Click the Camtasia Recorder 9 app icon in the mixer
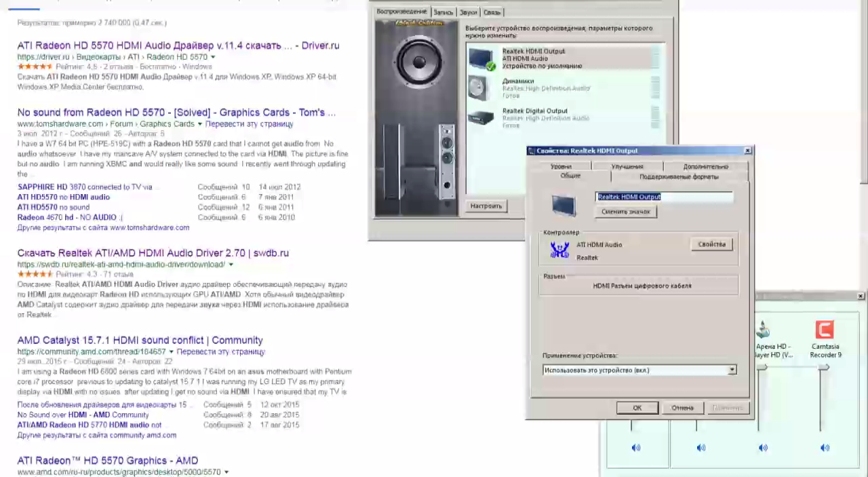 click(825, 330)
